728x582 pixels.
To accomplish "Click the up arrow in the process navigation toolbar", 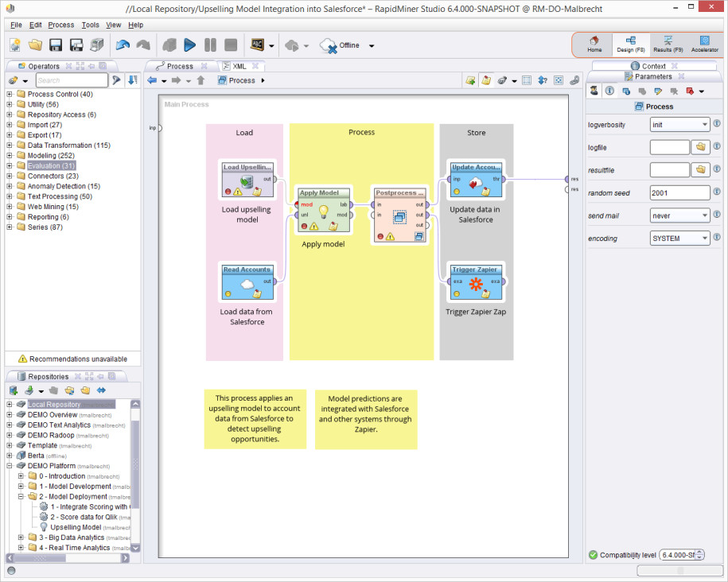I will (200, 80).
